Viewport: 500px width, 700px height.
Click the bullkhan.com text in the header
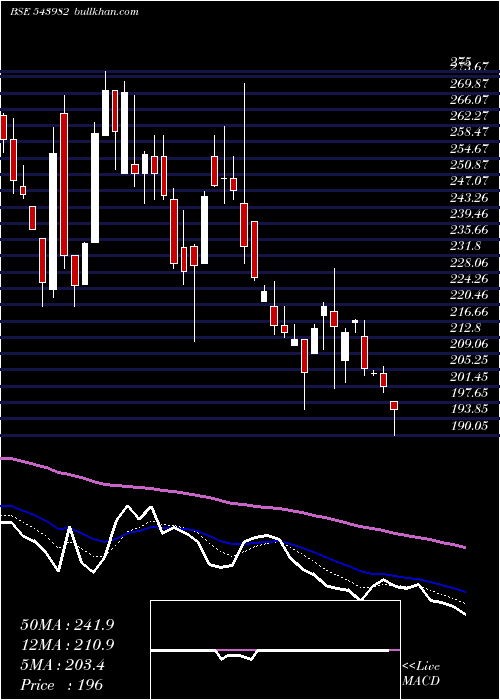tap(106, 12)
